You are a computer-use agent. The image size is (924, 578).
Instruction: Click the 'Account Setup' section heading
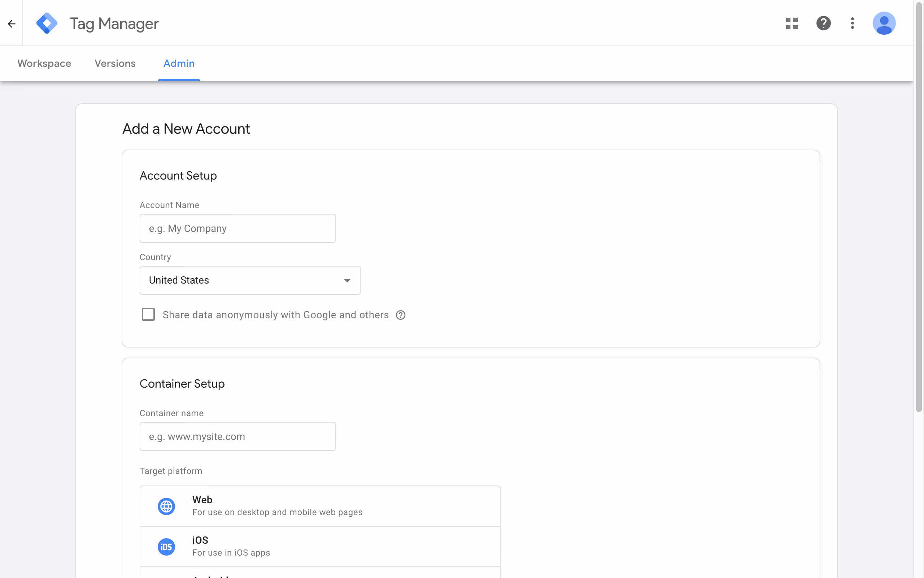pyautogui.click(x=178, y=176)
